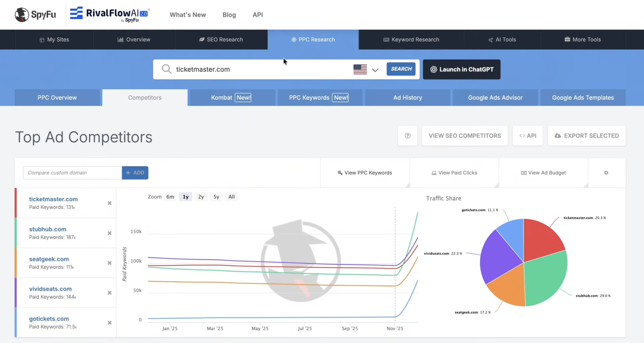Set chart zoom to 1y

[x=186, y=197]
